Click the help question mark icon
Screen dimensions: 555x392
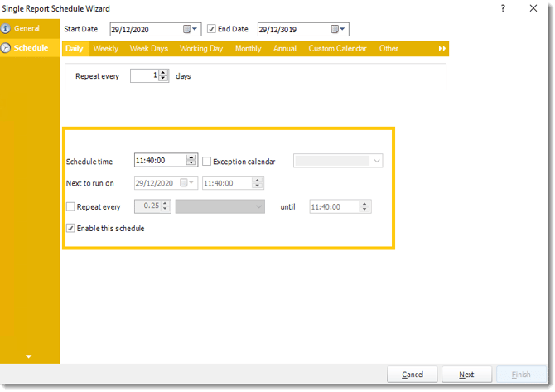click(x=503, y=8)
